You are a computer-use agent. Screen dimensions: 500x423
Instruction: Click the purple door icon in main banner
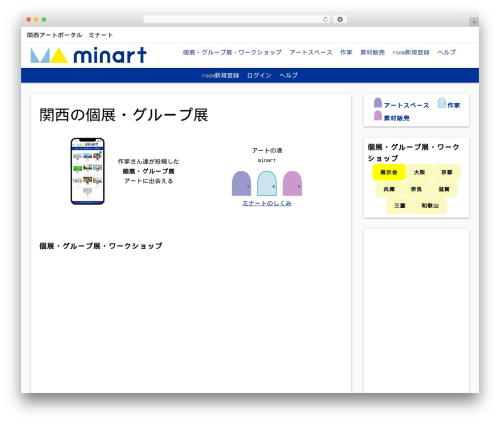[x=241, y=183]
